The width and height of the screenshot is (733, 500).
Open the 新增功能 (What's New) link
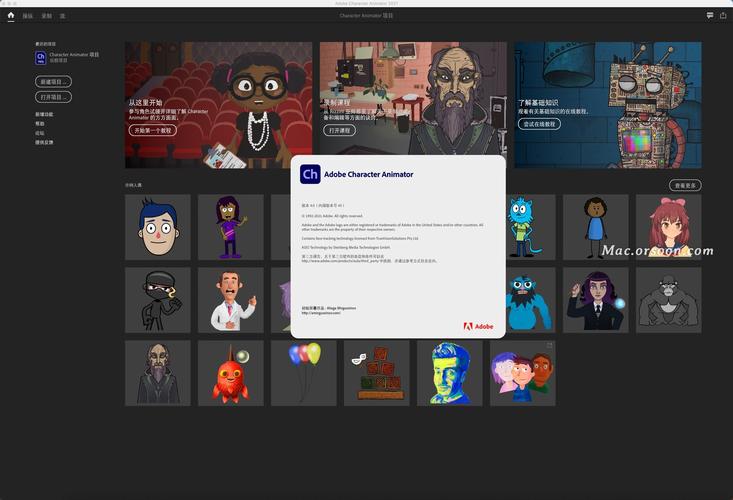tap(44, 114)
